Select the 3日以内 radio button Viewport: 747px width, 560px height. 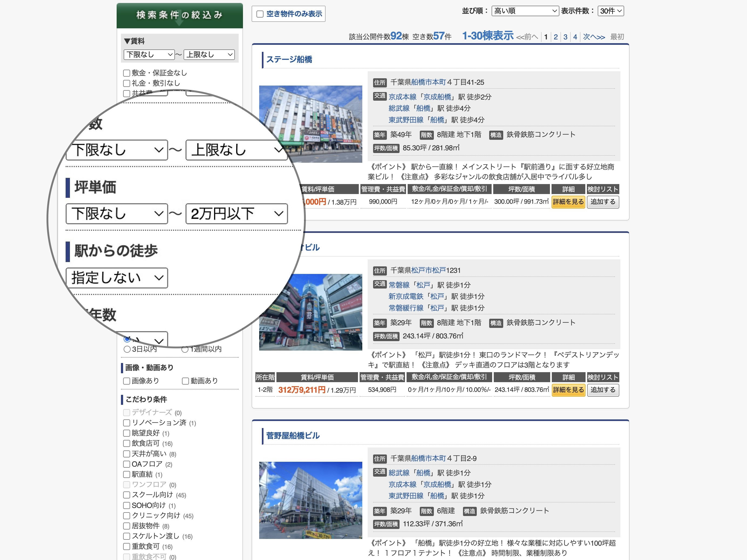127,349
